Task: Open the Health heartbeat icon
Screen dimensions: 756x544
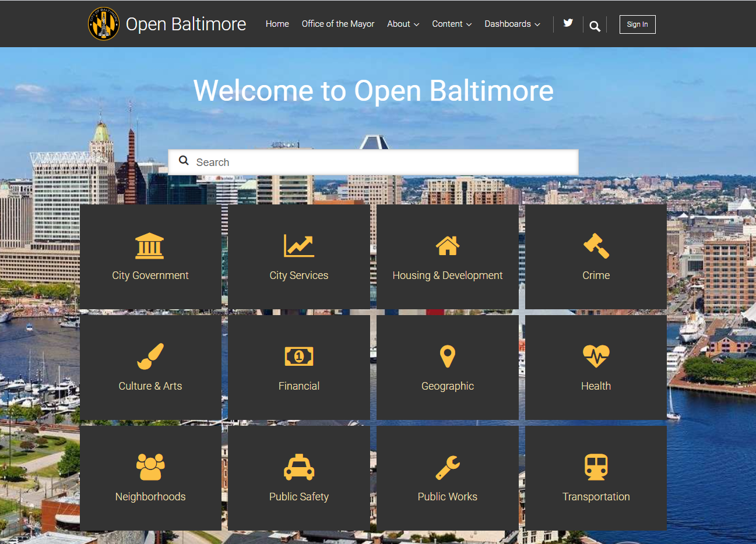Action: pos(596,356)
